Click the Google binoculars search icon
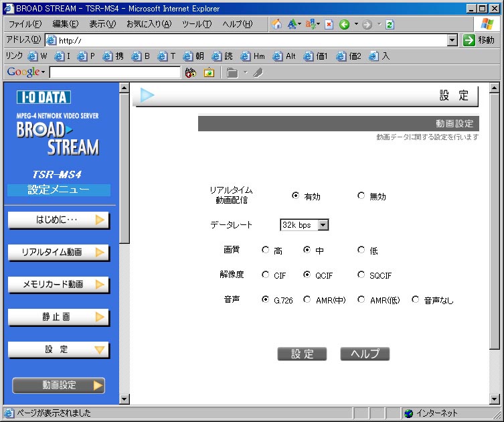 coord(191,73)
